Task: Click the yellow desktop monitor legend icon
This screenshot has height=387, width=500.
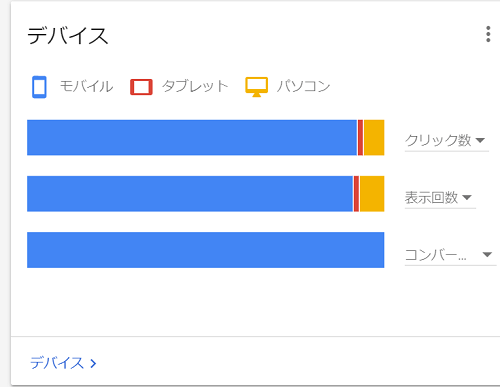Action: click(256, 87)
